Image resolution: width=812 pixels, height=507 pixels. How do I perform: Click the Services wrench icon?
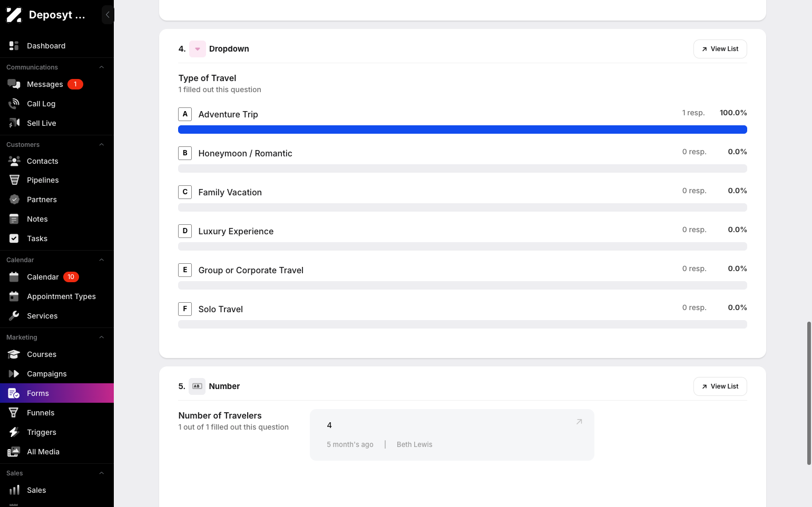[14, 316]
